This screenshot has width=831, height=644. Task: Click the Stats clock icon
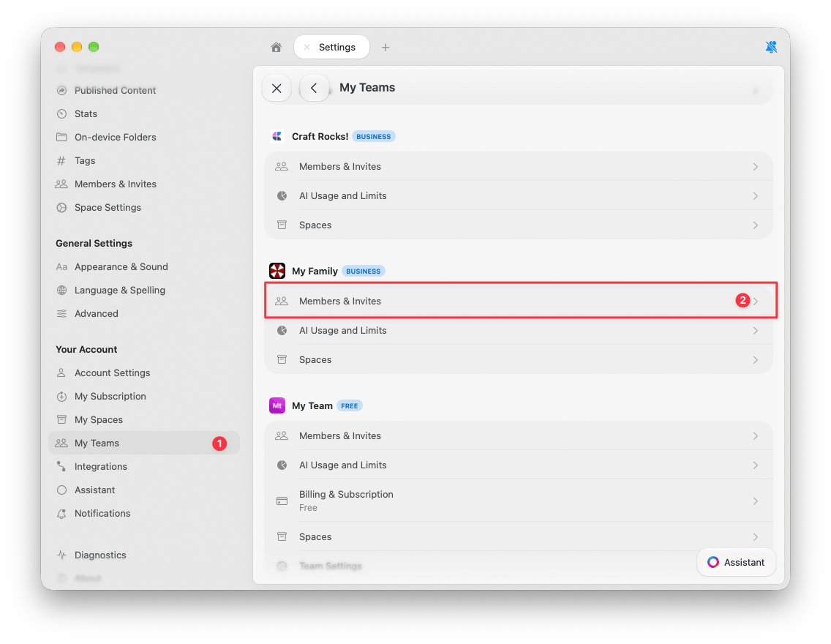tap(61, 113)
